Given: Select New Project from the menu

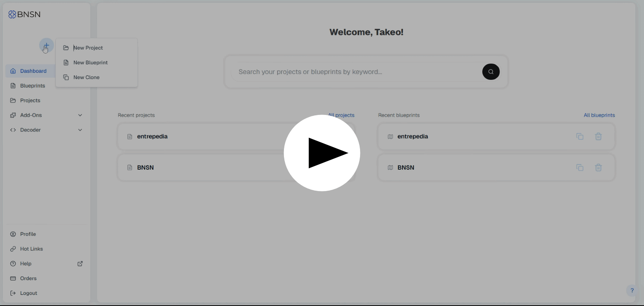Looking at the screenshot, I should point(88,48).
